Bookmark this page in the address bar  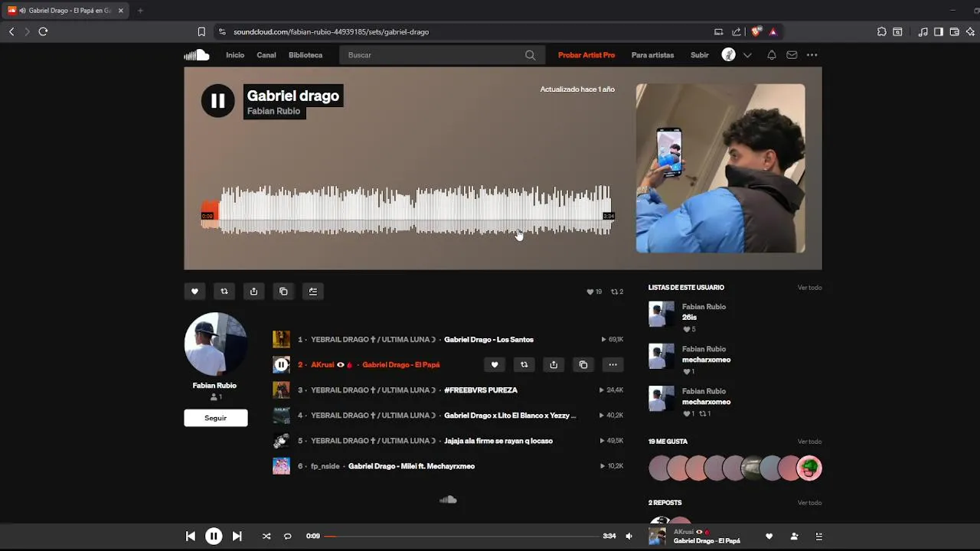(x=201, y=31)
